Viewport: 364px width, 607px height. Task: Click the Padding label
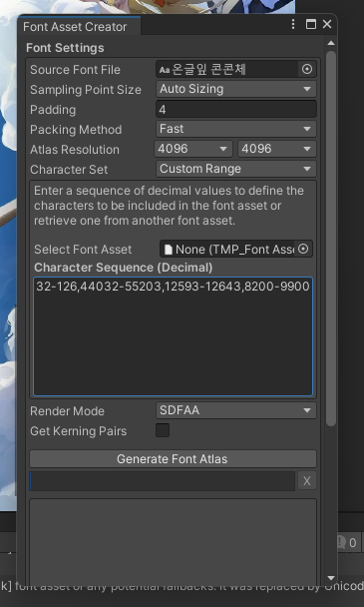pyautogui.click(x=53, y=110)
